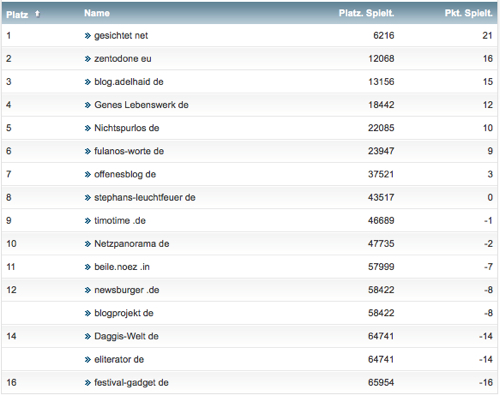This screenshot has height=396, width=500.
Task: Sort table by Platz column header
Action: point(17,15)
